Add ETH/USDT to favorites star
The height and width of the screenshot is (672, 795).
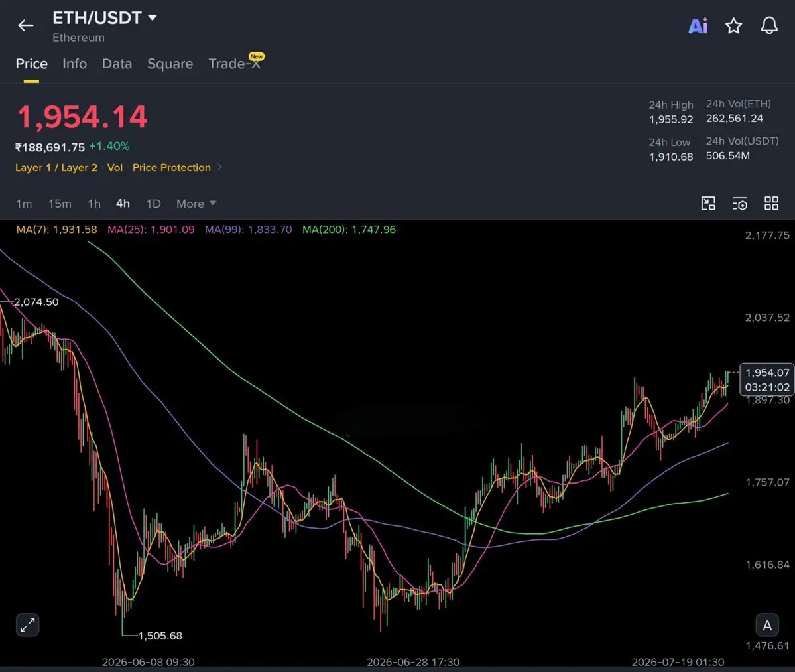click(x=733, y=25)
